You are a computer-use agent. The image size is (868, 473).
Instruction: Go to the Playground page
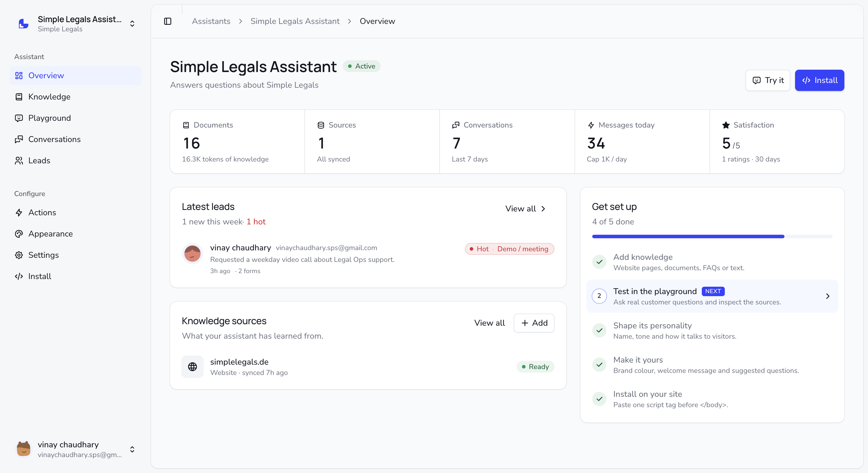coord(76,118)
